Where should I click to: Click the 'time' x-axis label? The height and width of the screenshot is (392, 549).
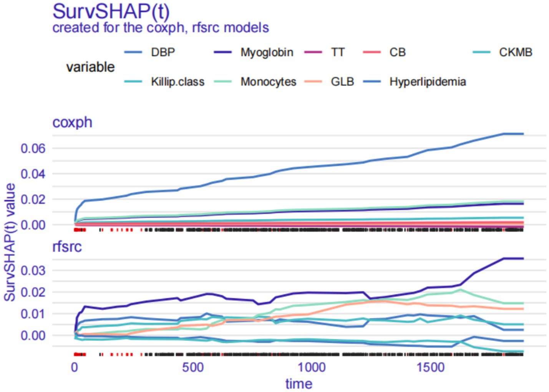coord(299,384)
